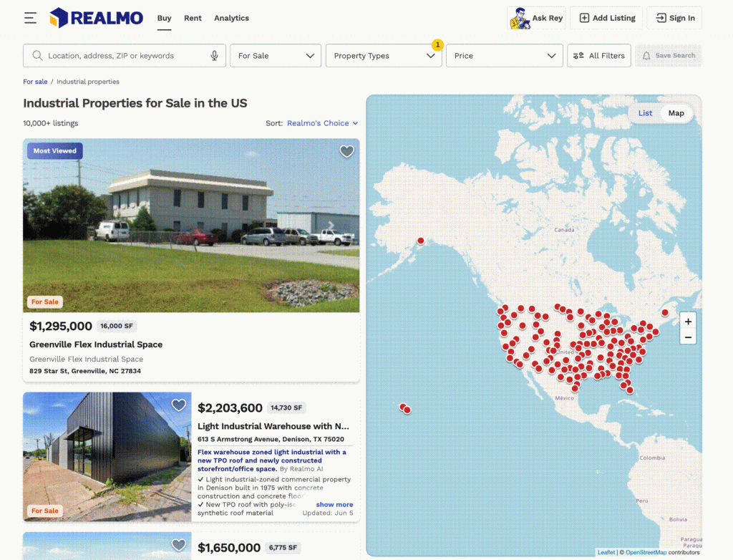
Task: Open Ask Rey assistant
Action: (537, 18)
